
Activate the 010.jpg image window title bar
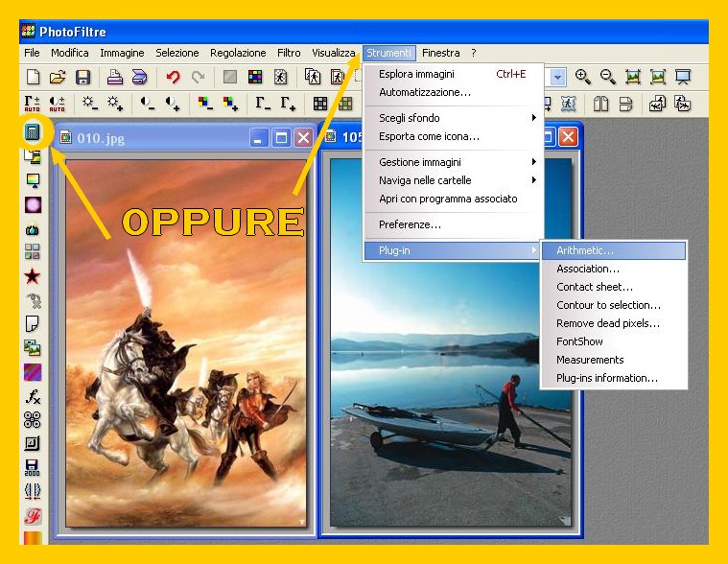click(x=153, y=138)
